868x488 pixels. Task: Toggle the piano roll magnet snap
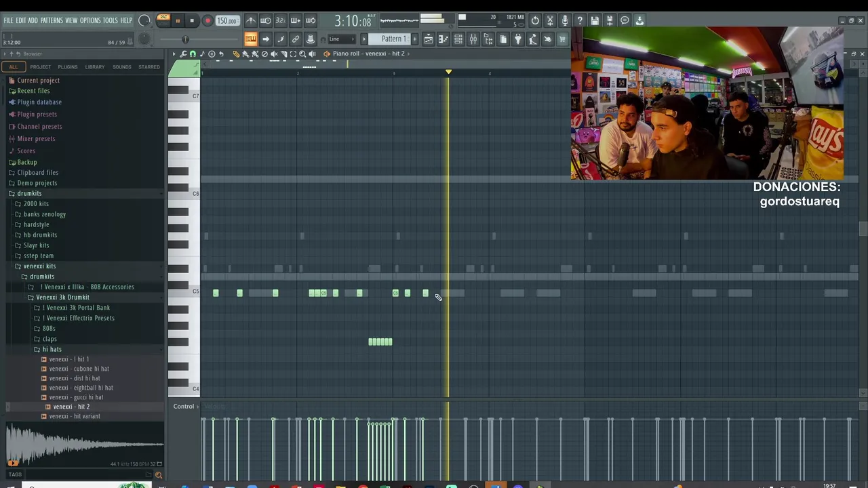[x=193, y=54]
